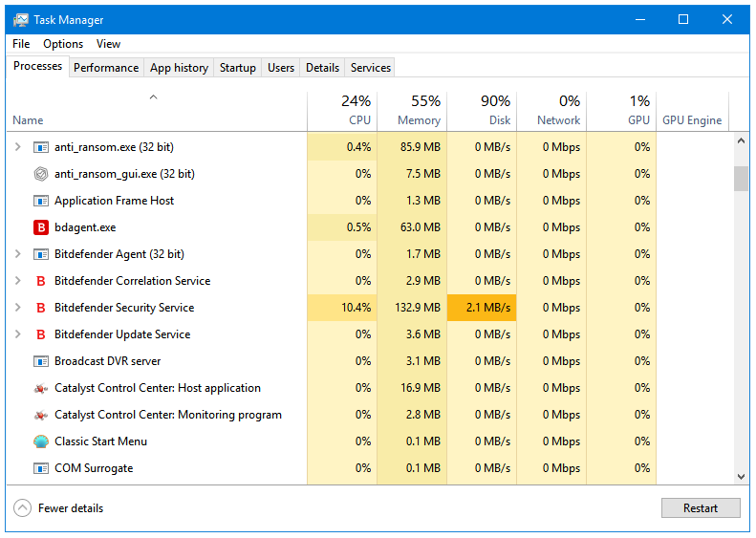Click the Fewer details link
Screen dimensions: 756x538
[71, 508]
